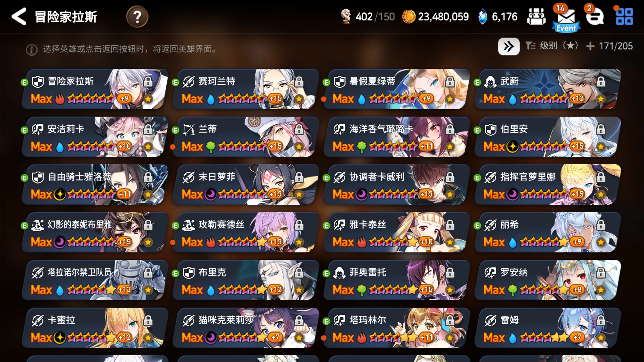644x362 pixels.
Task: Open the four-square grid menu icon
Action: click(624, 16)
